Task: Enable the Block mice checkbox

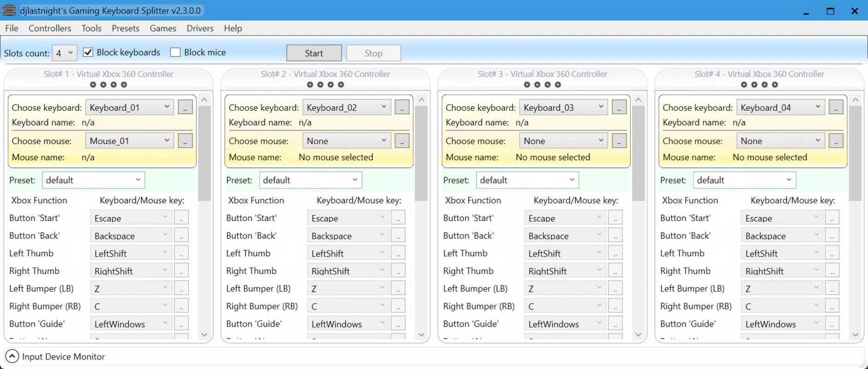Action: (x=175, y=52)
